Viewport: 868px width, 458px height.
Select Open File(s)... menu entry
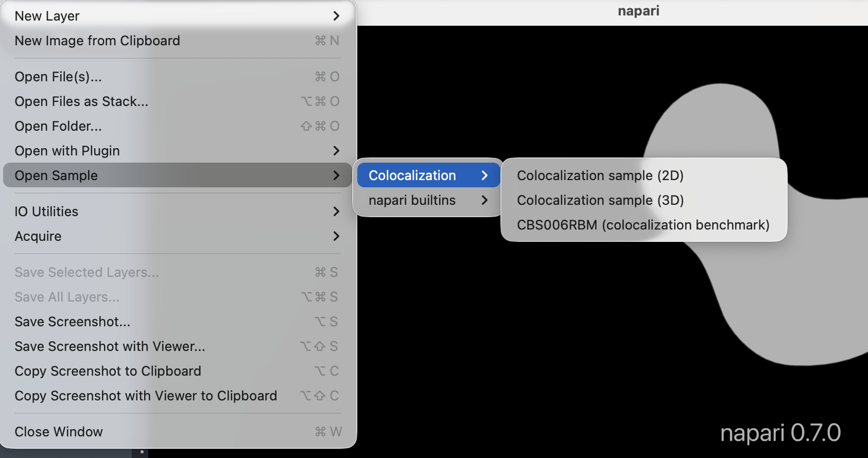(x=178, y=77)
